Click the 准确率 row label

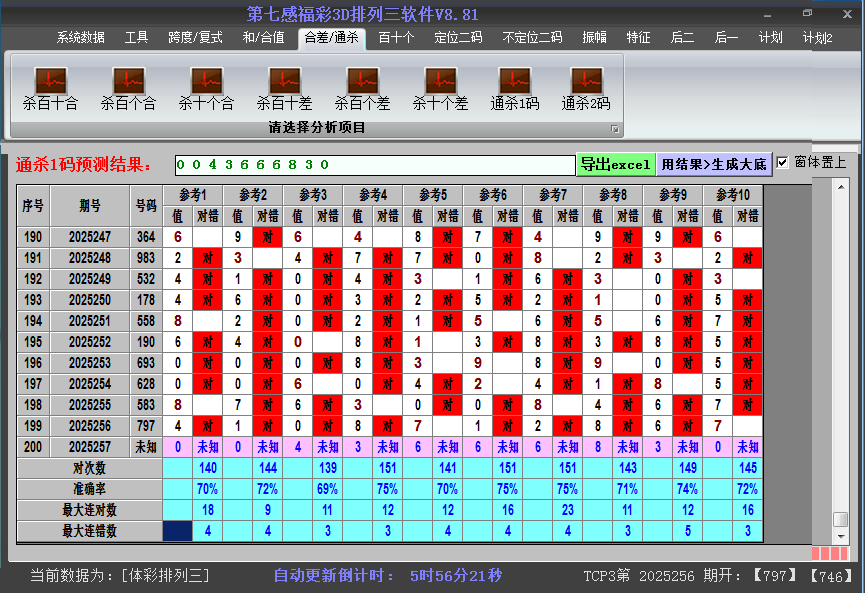point(89,489)
